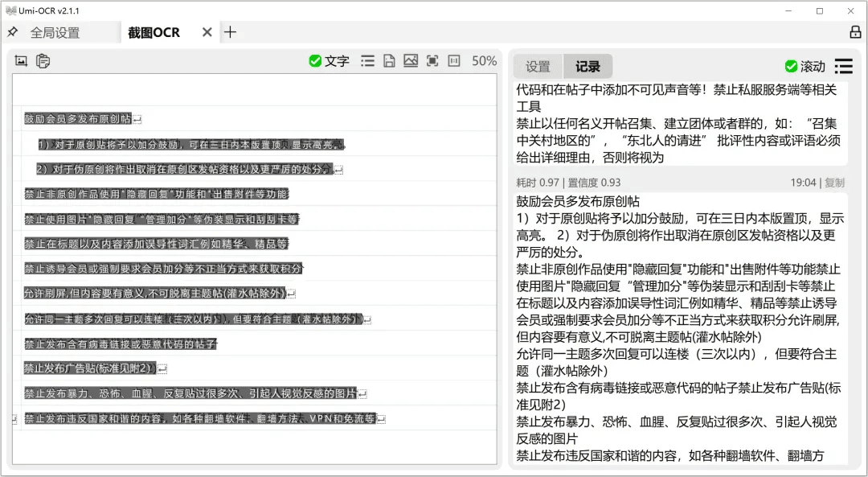868x477 pixels.
Task: Click the paste-from-clipboard icon
Action: pyautogui.click(x=43, y=60)
